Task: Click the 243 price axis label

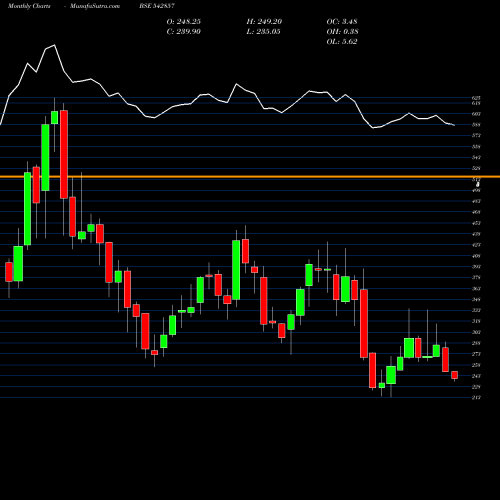Action: pyautogui.click(x=476, y=376)
